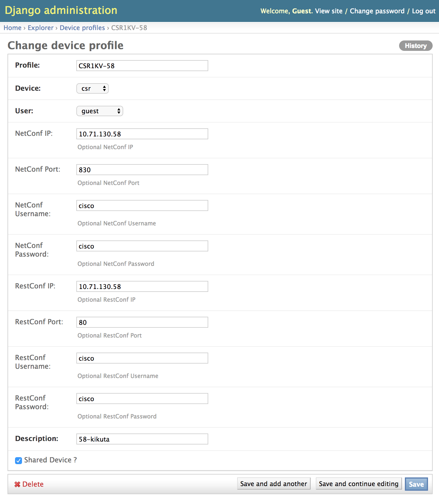The image size is (439, 504).
Task: Click the red Delete cross icon
Action: tap(17, 484)
